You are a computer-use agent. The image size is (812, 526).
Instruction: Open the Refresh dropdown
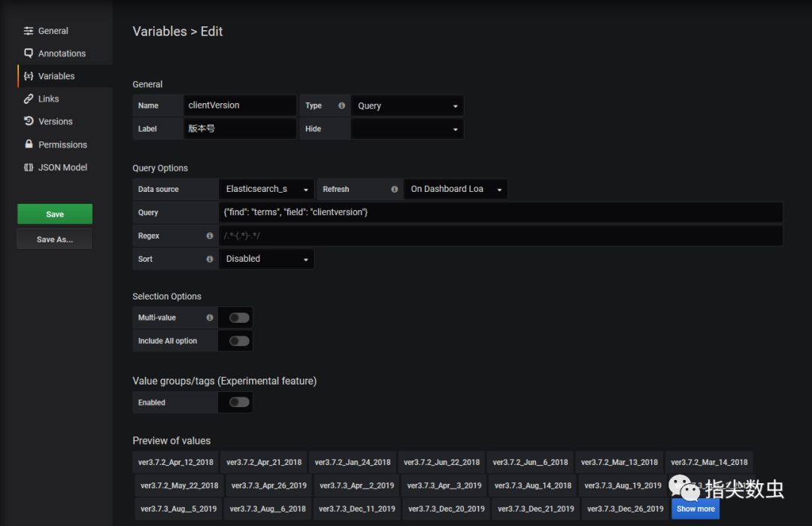pyautogui.click(x=456, y=189)
